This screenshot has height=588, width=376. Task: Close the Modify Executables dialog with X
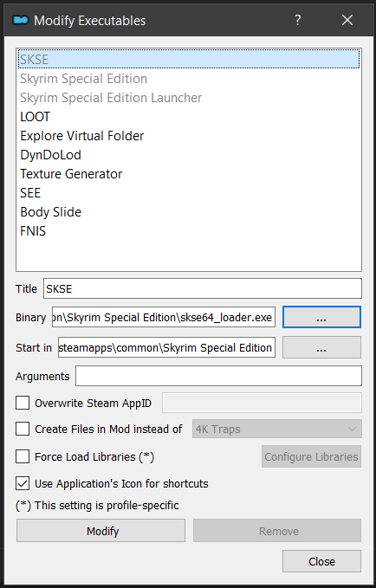(x=347, y=20)
